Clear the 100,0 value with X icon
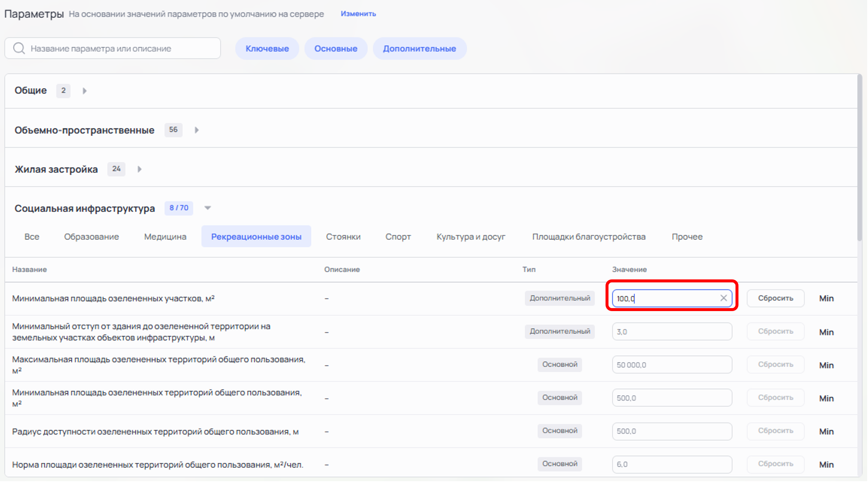The height and width of the screenshot is (482, 868). [x=723, y=298]
